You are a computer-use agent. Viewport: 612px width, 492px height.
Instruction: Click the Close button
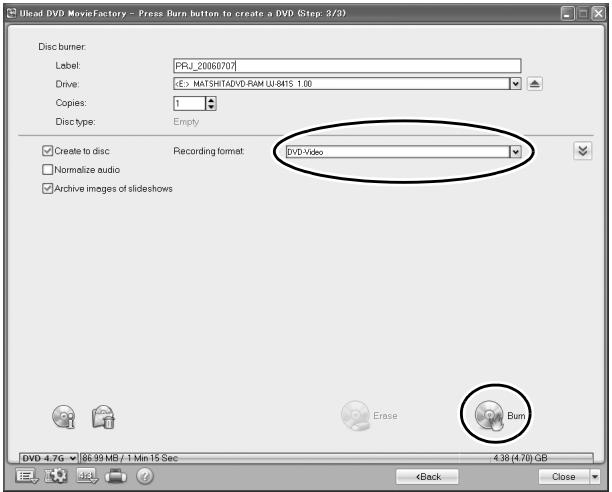(564, 477)
